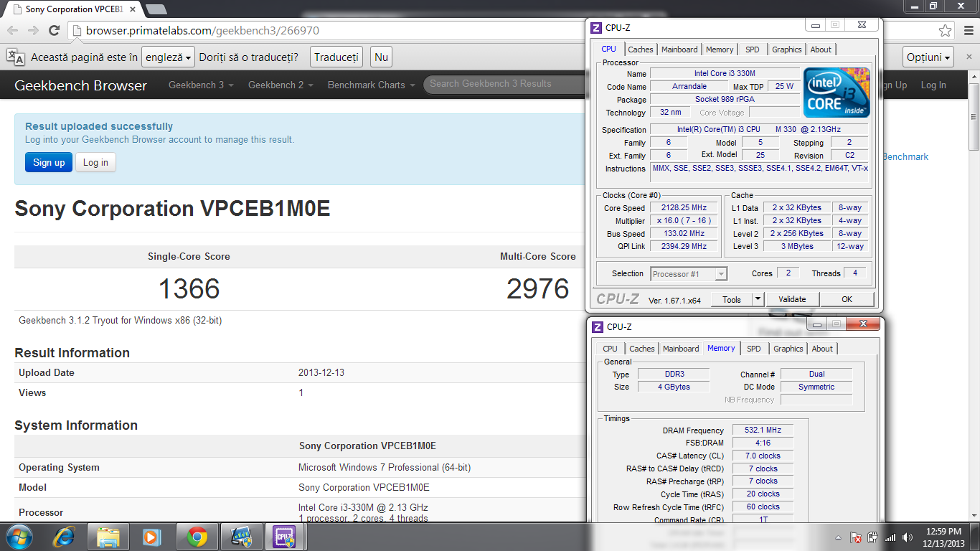Screen dimensions: 980x551
Task: Decline translation with the Nu button
Action: pyautogui.click(x=382, y=57)
